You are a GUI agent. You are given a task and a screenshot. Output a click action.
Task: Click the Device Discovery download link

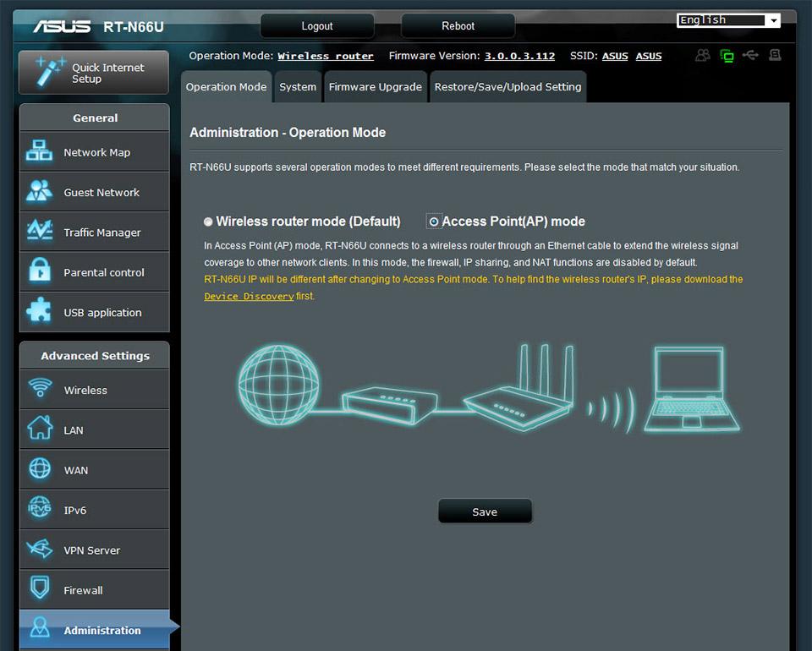(249, 296)
